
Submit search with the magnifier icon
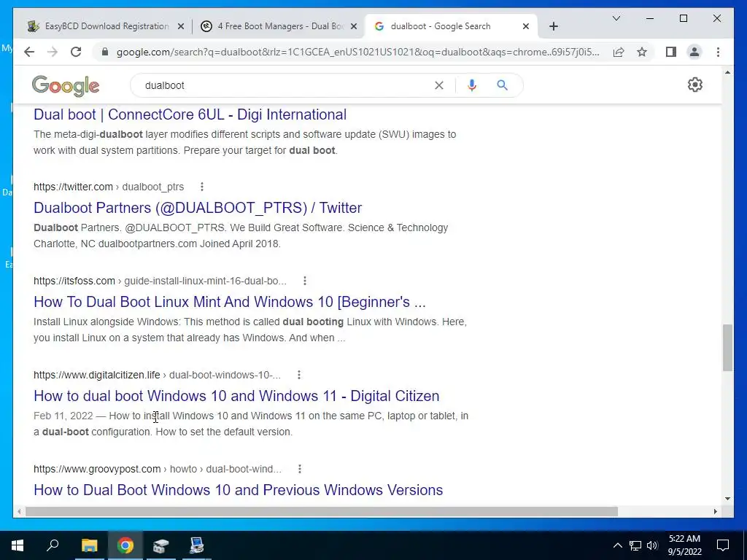[x=502, y=85]
